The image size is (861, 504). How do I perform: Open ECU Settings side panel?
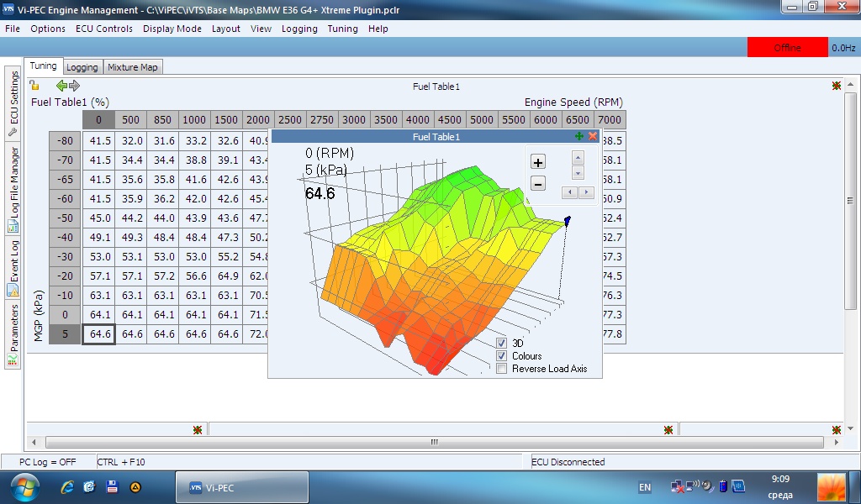click(x=13, y=103)
